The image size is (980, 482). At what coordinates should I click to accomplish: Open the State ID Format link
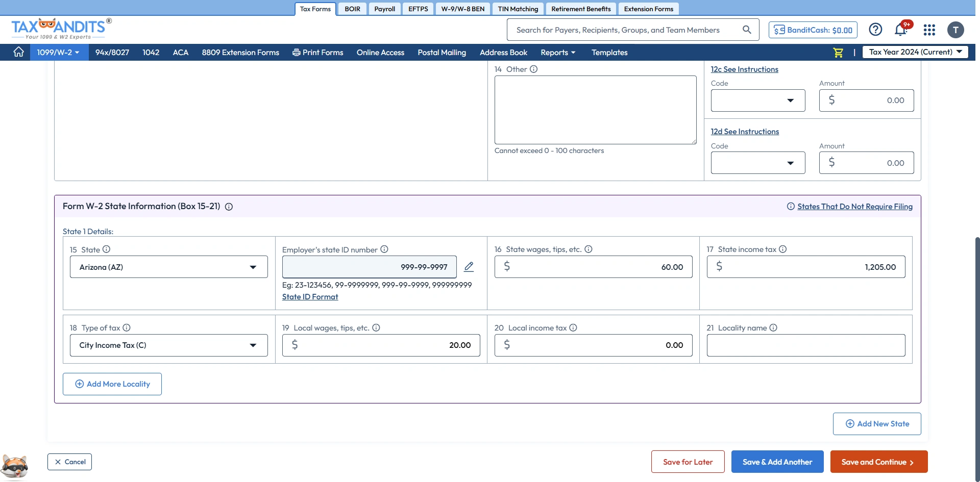pos(310,296)
